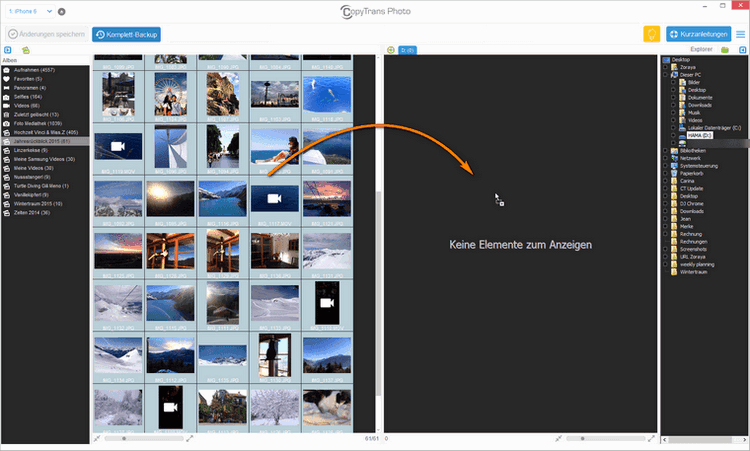The height and width of the screenshot is (451, 750).
Task: Click the photo grid vertical scrollbar
Action: pyautogui.click(x=378, y=292)
